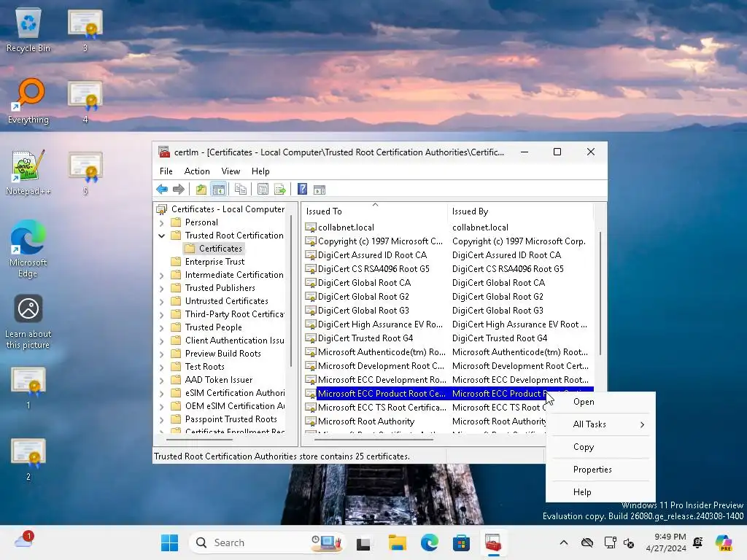The image size is (747, 560).
Task: Click the Forward arrow in certlm toolbar
Action: (179, 190)
